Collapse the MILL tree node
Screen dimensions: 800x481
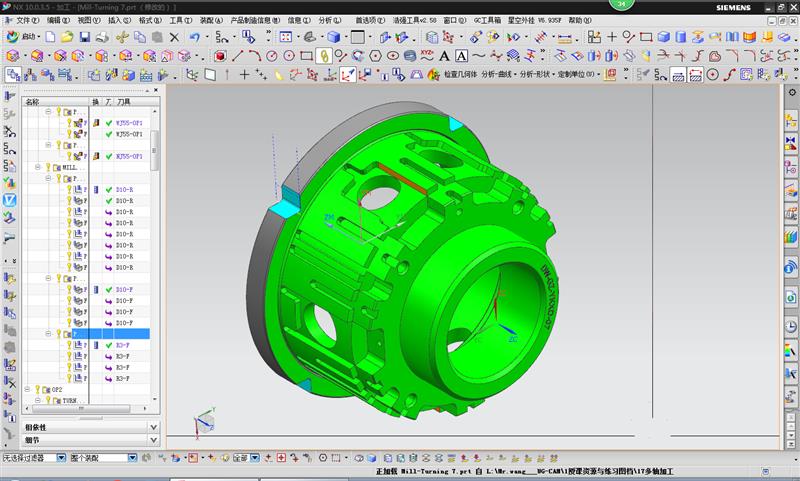click(x=37, y=168)
